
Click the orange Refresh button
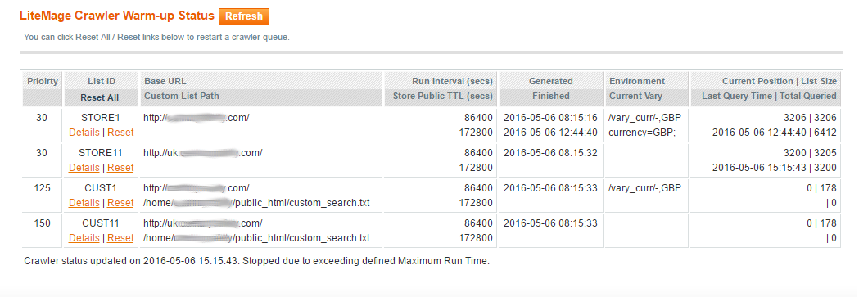[243, 16]
